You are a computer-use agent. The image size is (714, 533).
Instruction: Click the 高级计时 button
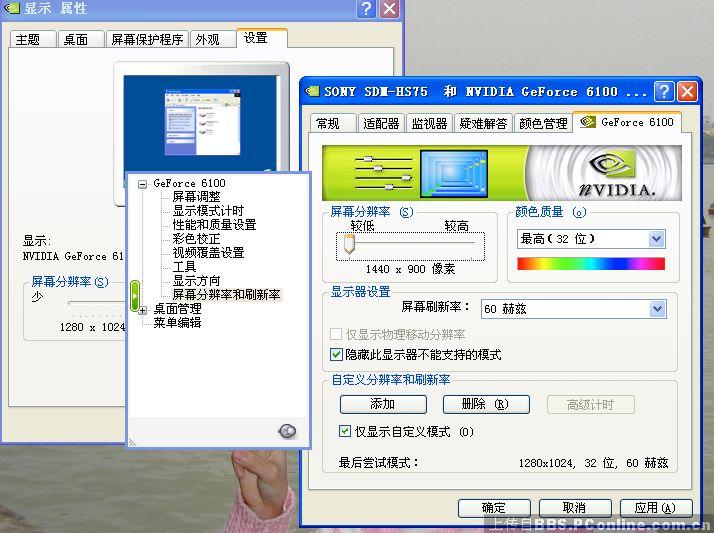[591, 404]
